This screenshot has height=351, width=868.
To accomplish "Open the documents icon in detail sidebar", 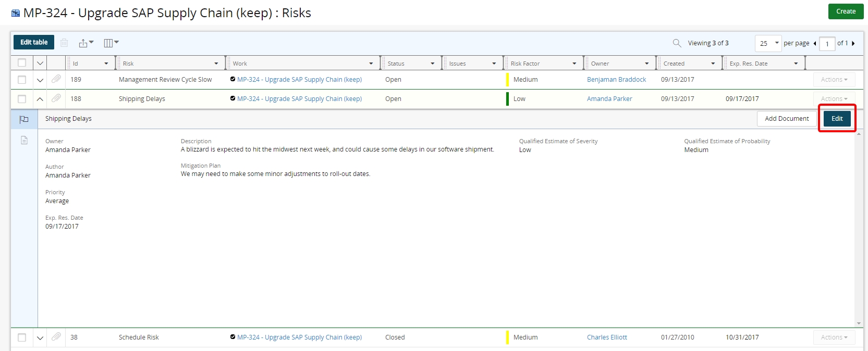I will click(x=24, y=140).
